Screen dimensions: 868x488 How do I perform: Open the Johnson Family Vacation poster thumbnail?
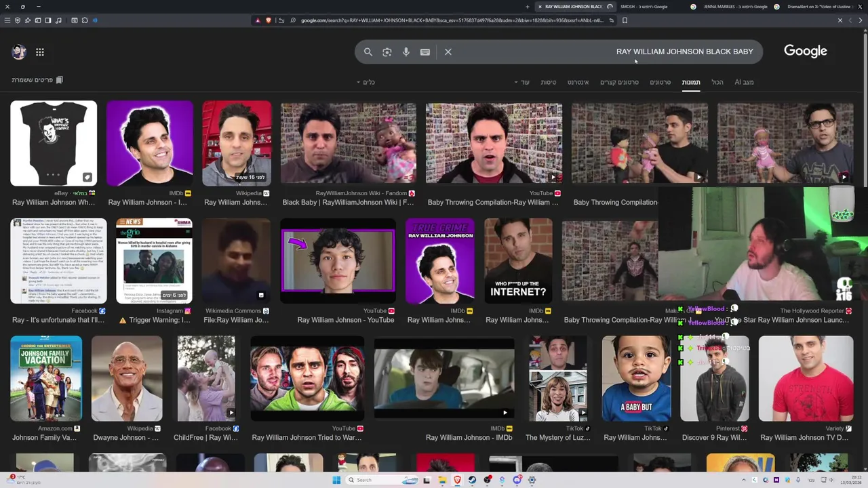tap(46, 378)
